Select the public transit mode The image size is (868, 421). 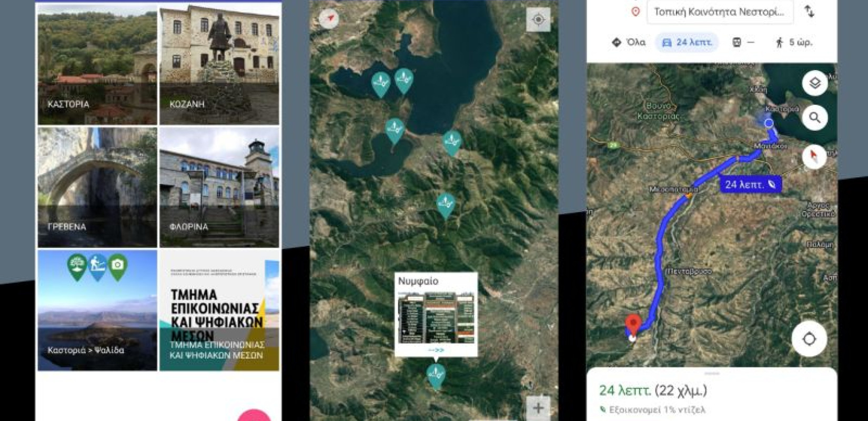742,43
